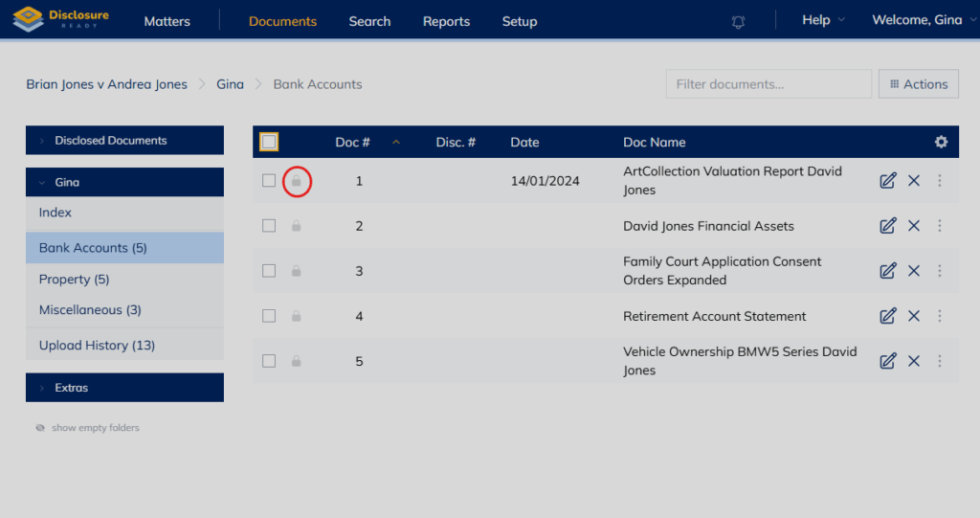The image size is (980, 518).
Task: Sort by Doc Name column header
Action: point(654,143)
